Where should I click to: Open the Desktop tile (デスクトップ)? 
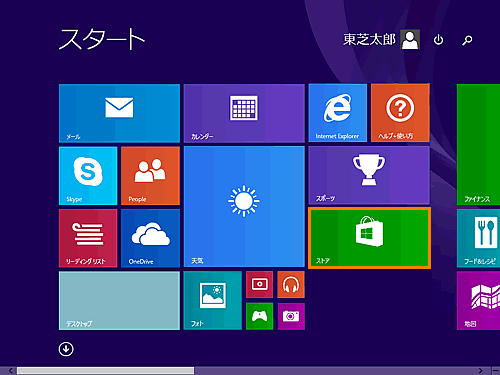(119, 301)
